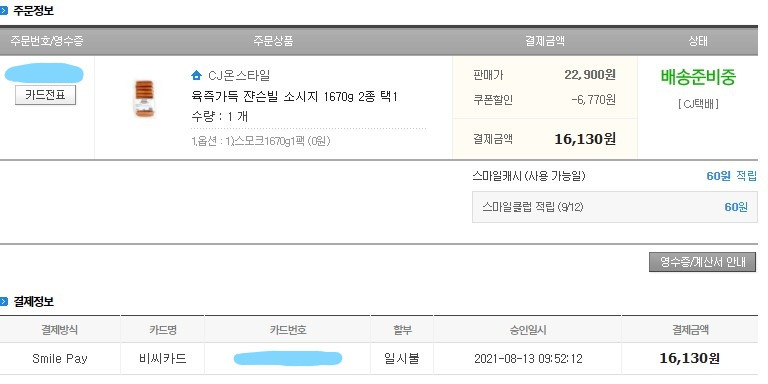Click the 결제금액 header in order table
Screen dimensions: 768x384
545,41
